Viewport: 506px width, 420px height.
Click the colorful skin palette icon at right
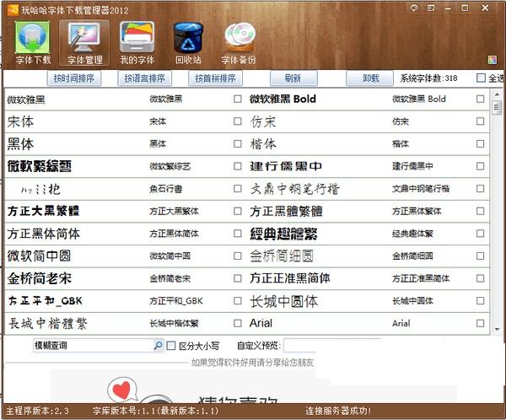[x=493, y=60]
